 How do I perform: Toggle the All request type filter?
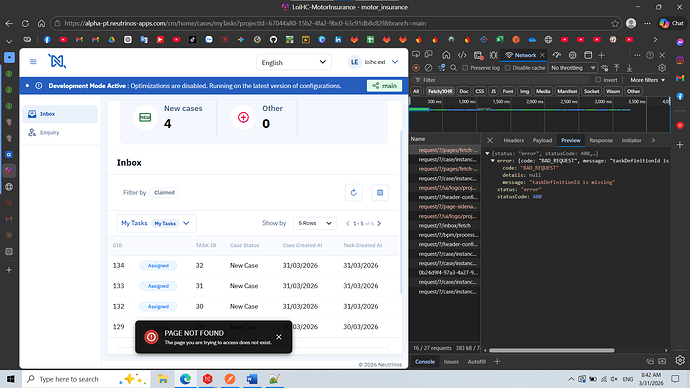pyautogui.click(x=416, y=91)
